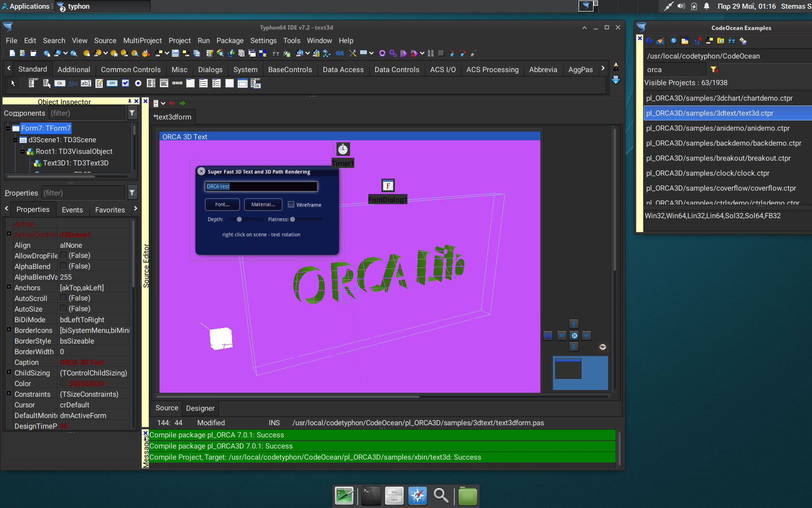Viewport: 812px width, 508px height.
Task: Click refresh icon in CodeOcean Examples toolbar
Action: click(649, 41)
